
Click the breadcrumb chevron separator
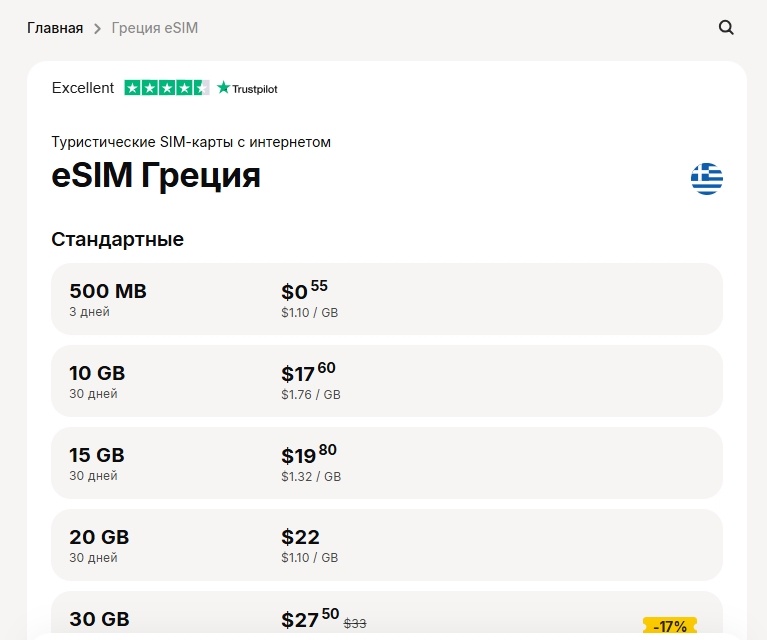[97, 28]
